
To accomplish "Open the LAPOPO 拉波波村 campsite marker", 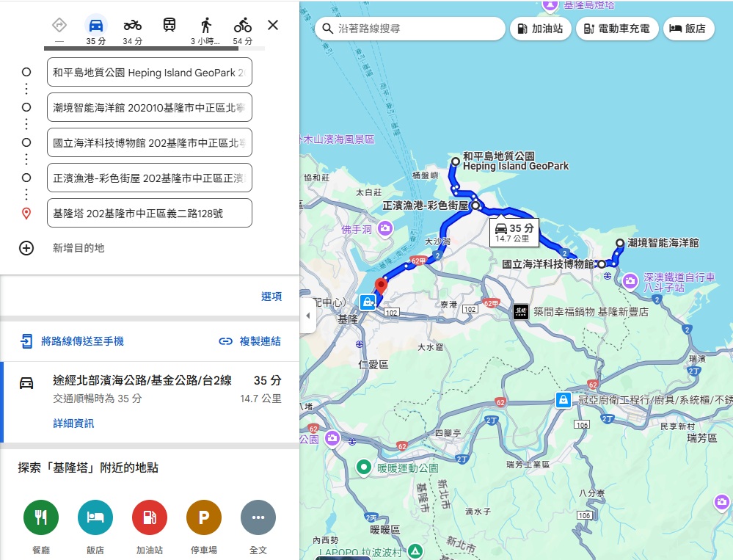I will (x=415, y=552).
